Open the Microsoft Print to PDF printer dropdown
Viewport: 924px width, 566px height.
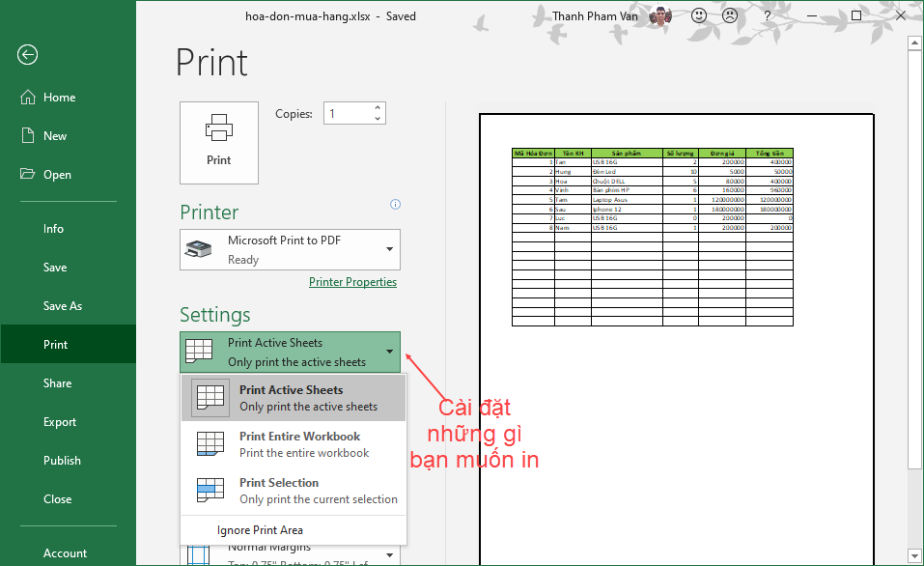290,250
